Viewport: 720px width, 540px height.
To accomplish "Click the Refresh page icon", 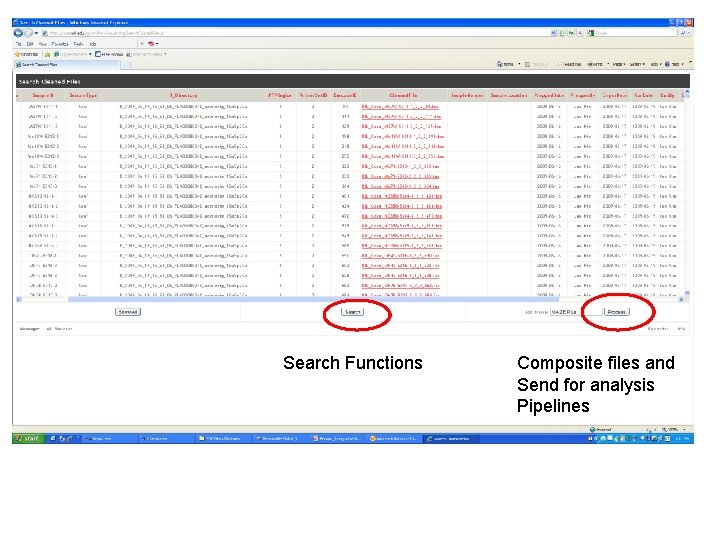I will point(571,33).
